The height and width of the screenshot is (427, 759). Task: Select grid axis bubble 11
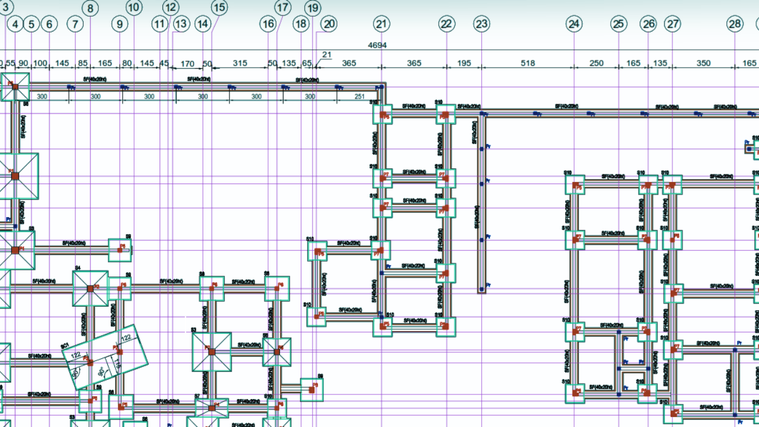pos(160,24)
